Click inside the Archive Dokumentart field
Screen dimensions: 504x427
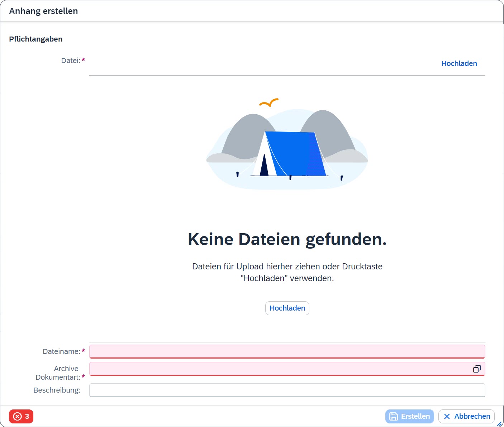click(280, 369)
